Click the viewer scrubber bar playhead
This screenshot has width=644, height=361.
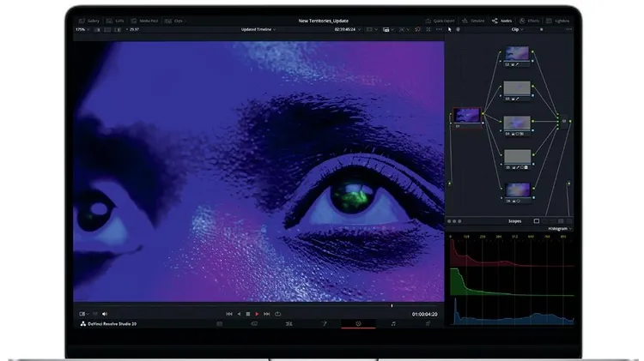(x=392, y=305)
